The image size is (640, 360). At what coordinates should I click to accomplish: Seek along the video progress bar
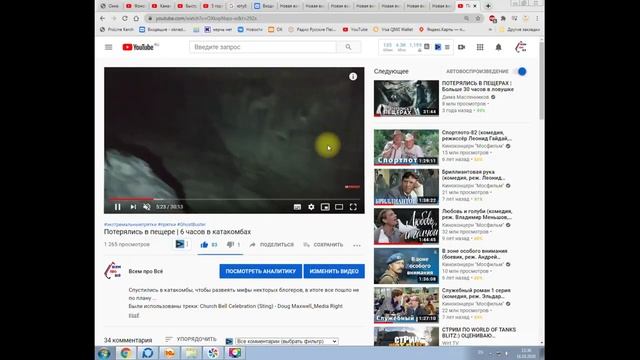(234, 199)
